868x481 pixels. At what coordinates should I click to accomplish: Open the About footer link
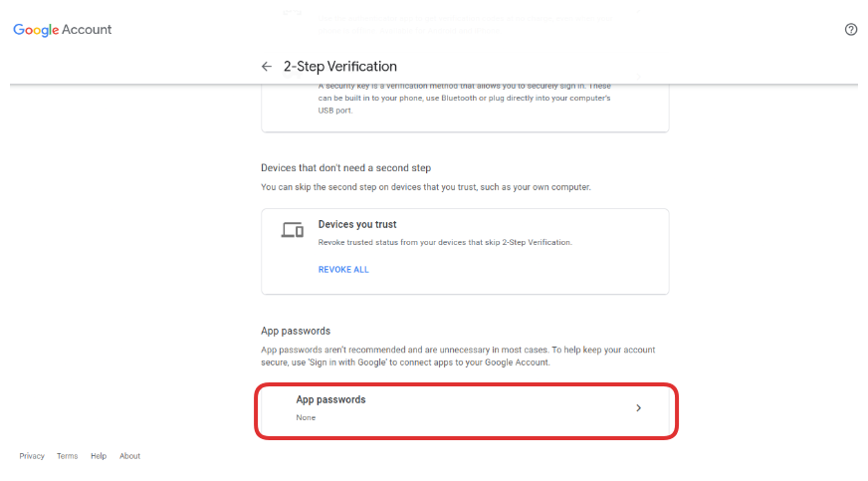[129, 456]
